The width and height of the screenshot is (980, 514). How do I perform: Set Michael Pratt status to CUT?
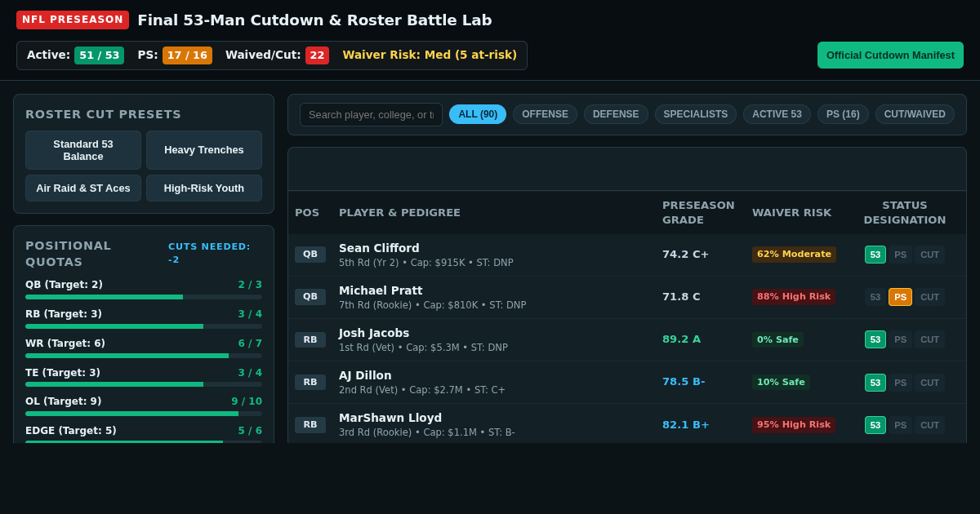[929, 297]
